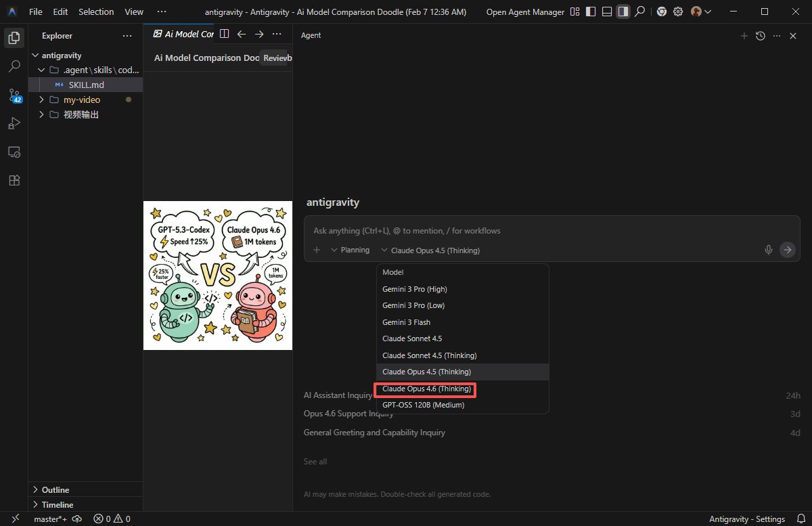Open errors and warnings status item
This screenshot has height=526, width=812.
click(x=112, y=519)
